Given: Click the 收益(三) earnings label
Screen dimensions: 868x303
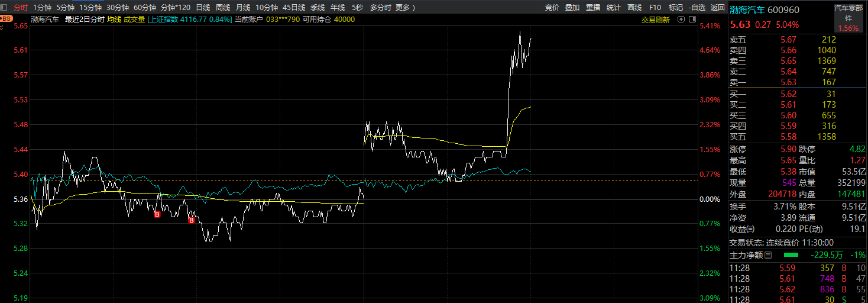Looking at the screenshot, I should pyautogui.click(x=742, y=229).
